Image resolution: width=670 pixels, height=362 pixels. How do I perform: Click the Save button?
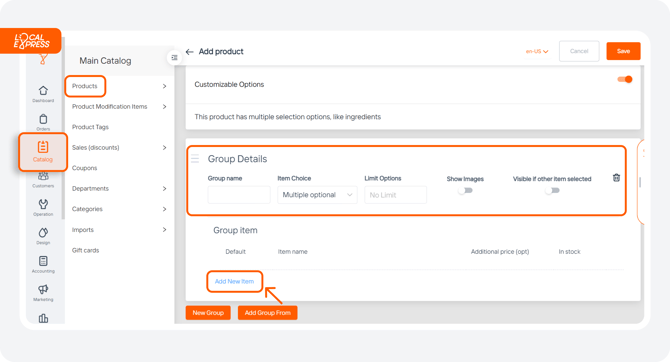[x=623, y=51]
